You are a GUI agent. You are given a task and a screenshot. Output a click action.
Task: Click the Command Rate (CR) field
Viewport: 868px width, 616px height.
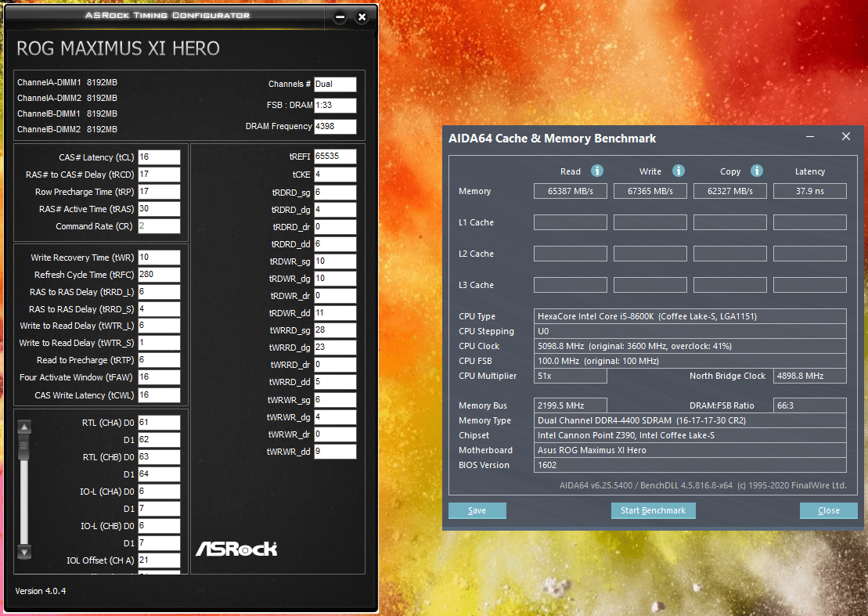coord(159,225)
